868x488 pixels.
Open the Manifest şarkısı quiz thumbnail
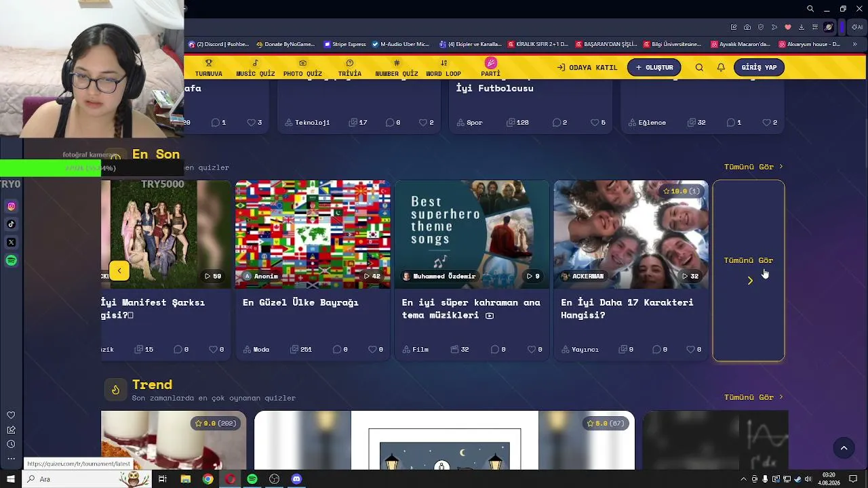click(166, 235)
